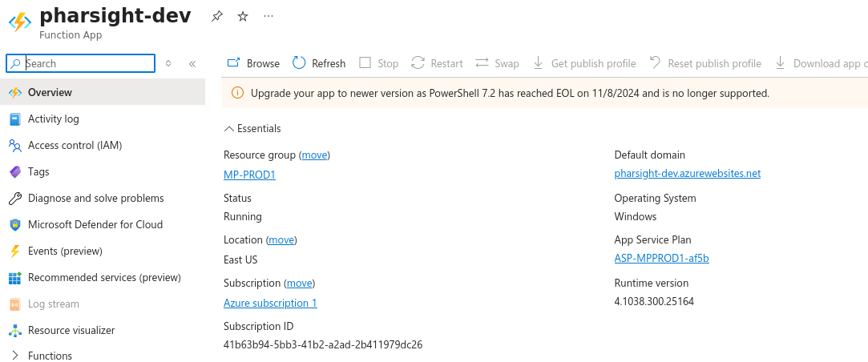Image resolution: width=868 pixels, height=362 pixels.
Task: Open Diagnose and solve problems
Action: 95,198
